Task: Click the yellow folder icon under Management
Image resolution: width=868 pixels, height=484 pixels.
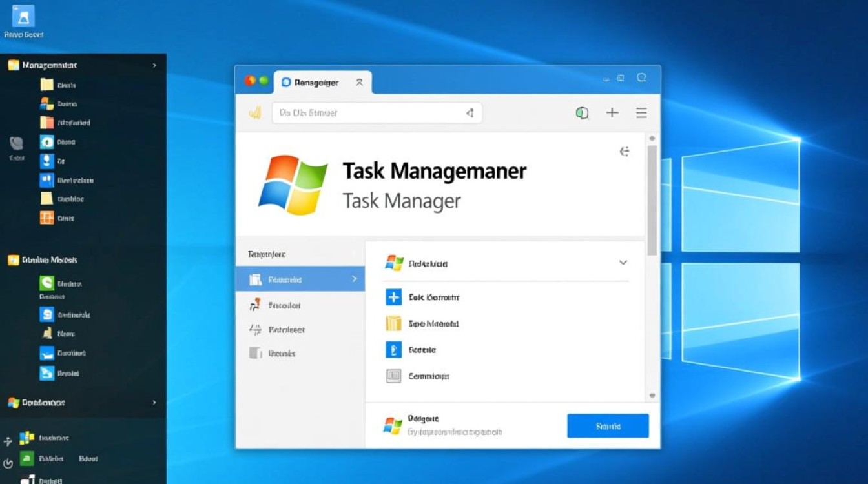Action: tap(46, 85)
